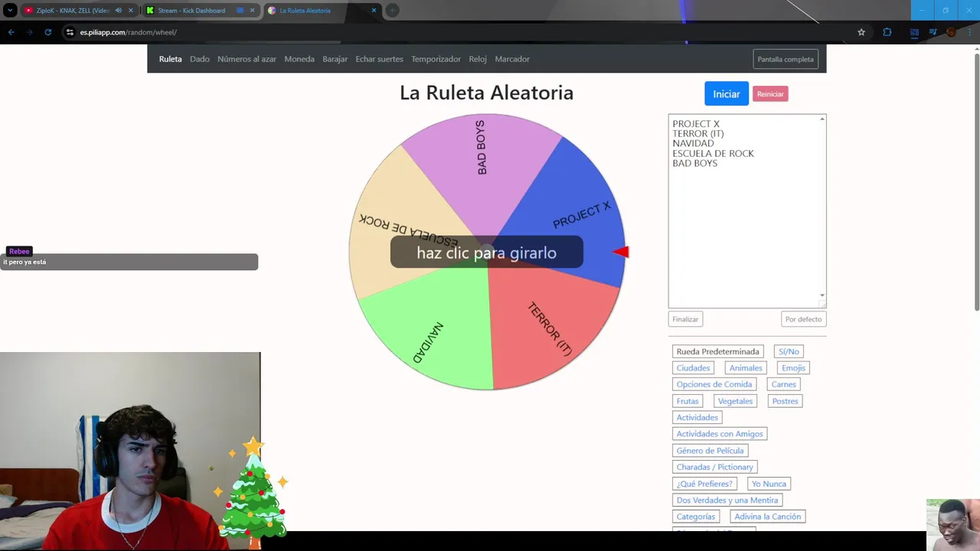This screenshot has width=980, height=551.
Task: Select the Carnes preset
Action: 784,384
